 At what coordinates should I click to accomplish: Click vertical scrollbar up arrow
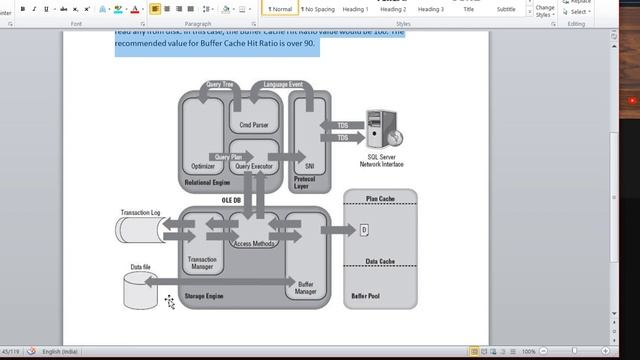[614, 46]
